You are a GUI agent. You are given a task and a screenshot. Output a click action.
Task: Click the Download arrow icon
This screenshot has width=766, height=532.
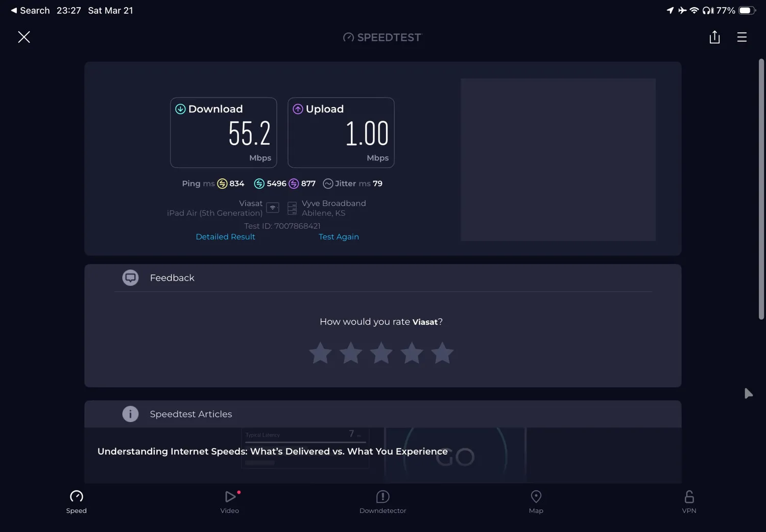[180, 109]
